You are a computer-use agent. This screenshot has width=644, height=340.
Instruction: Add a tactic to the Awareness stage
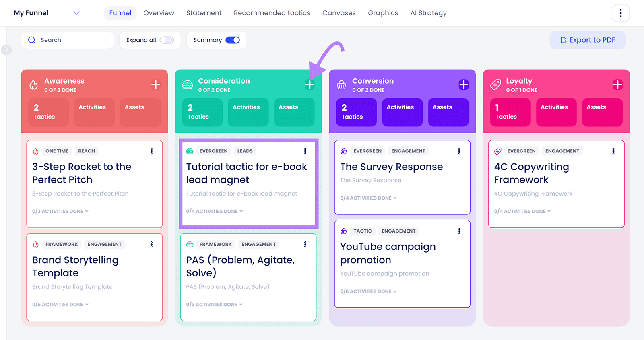(155, 84)
